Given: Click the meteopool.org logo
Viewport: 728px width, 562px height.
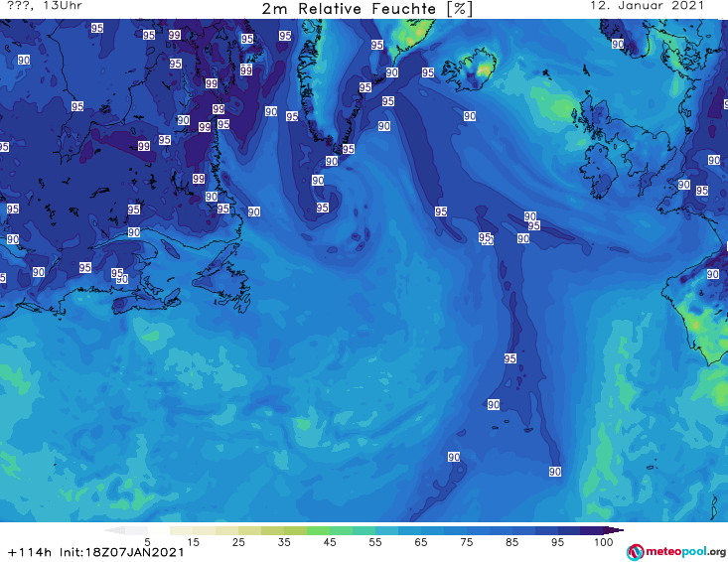Looking at the screenshot, I should pos(676,552).
